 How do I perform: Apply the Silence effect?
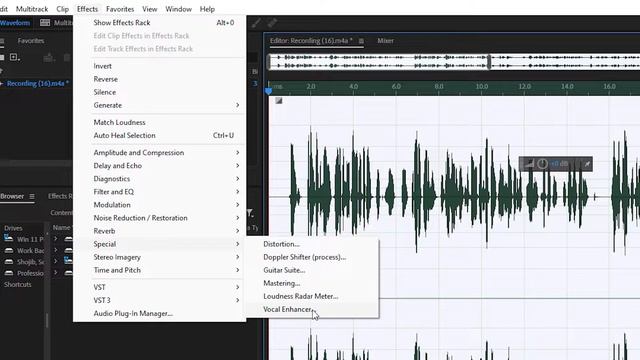pyautogui.click(x=160, y=92)
